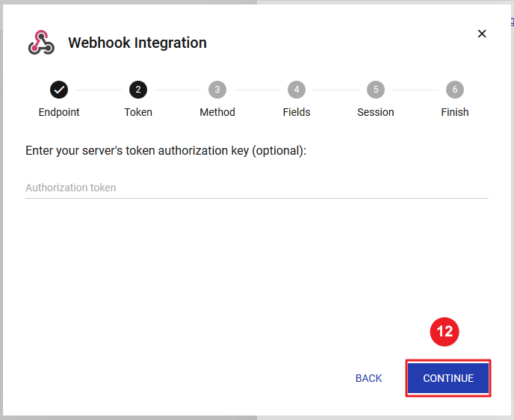Jump to the Method step label
Screen dimensions: 514x420
tap(217, 112)
